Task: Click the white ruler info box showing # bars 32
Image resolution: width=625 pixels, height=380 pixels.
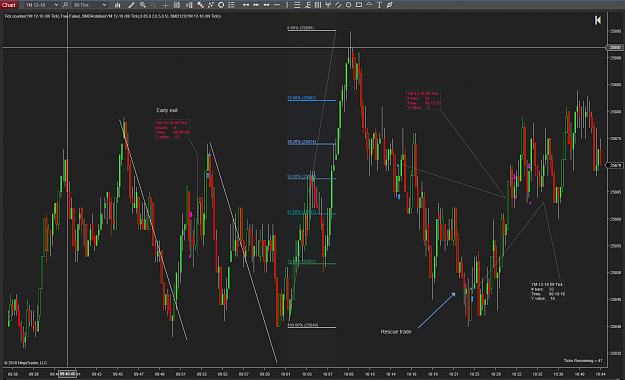Action: coord(547,291)
